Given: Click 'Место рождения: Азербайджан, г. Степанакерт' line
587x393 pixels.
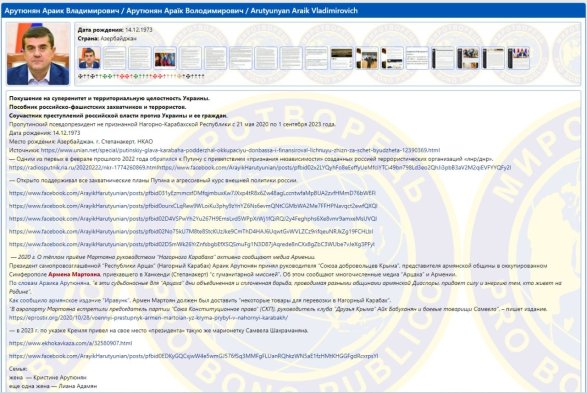Looking at the screenshot, I should click(81, 141).
